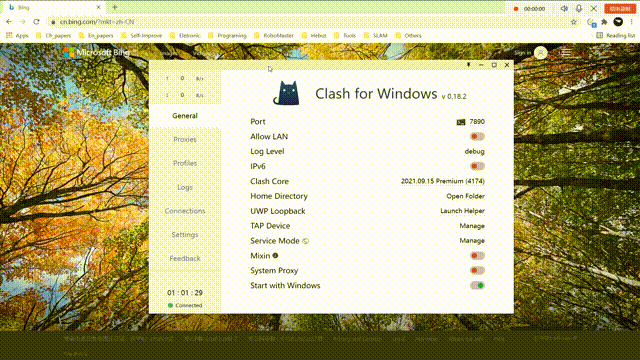The height and width of the screenshot is (360, 640).
Task: Manage Service Mode
Action: [472, 241]
